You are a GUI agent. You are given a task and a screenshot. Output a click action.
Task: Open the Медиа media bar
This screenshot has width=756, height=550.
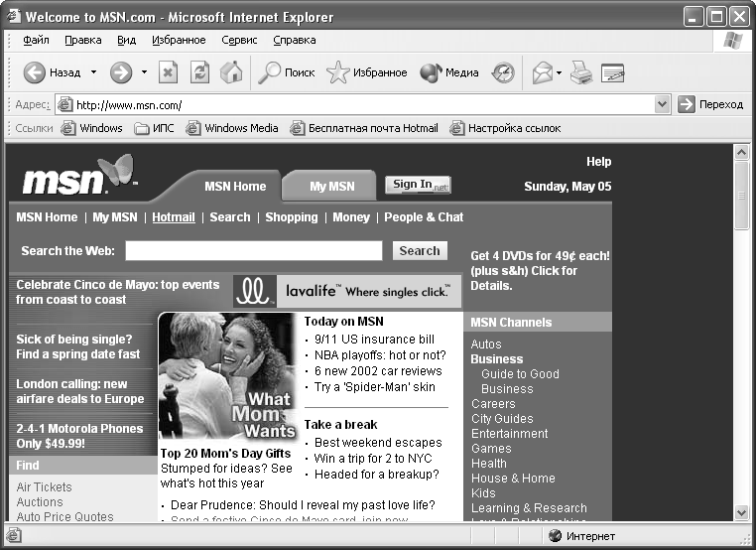pyautogui.click(x=449, y=72)
